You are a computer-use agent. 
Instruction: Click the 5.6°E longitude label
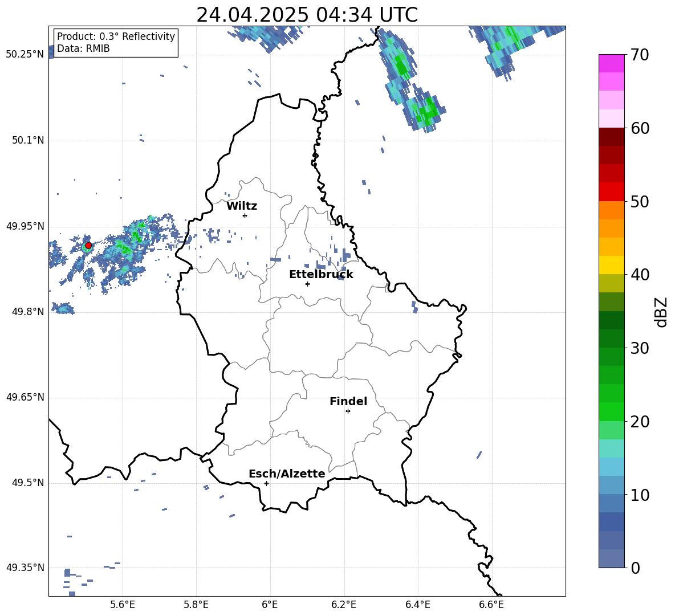click(123, 605)
